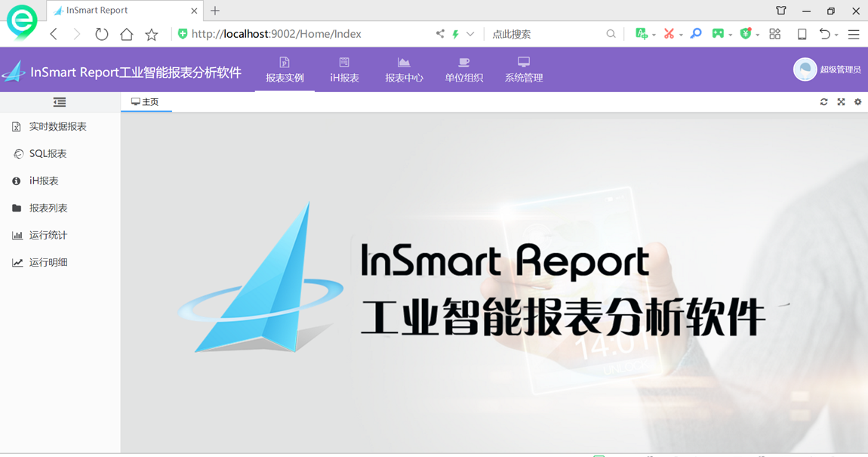Expand the undo arrow dropdown
Viewport: 868px width, 457px height.
(x=836, y=35)
